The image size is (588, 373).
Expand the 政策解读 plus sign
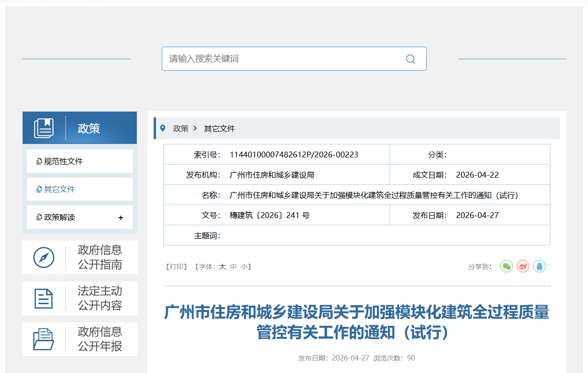pos(120,218)
